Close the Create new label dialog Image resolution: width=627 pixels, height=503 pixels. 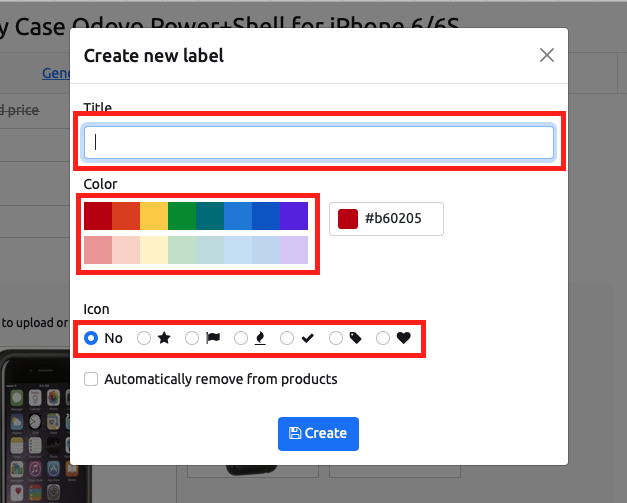point(547,55)
